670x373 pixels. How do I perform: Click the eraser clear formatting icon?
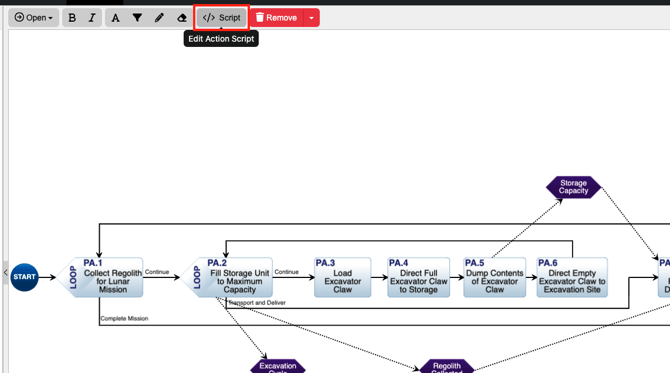point(182,18)
